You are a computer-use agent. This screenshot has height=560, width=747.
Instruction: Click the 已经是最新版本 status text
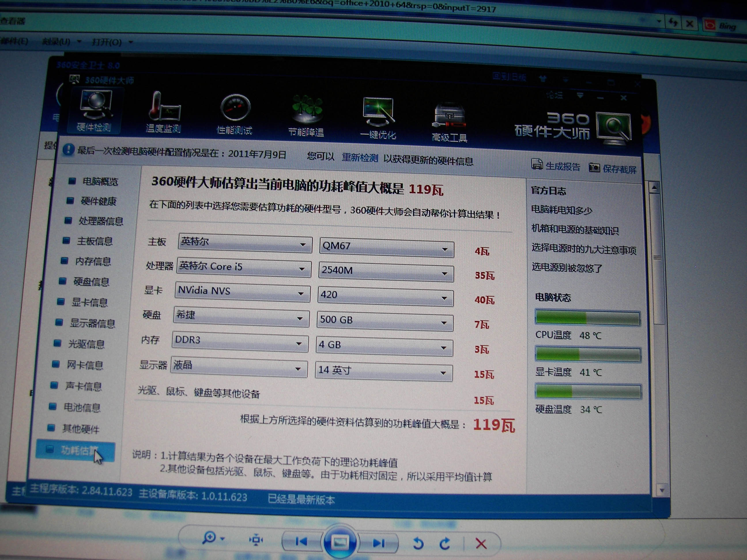[x=301, y=499]
